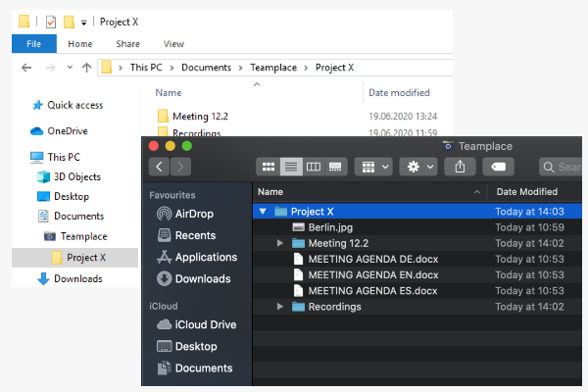Image resolution: width=588 pixels, height=392 pixels.
Task: Open Recents in Finder sidebar
Action: tap(187, 235)
